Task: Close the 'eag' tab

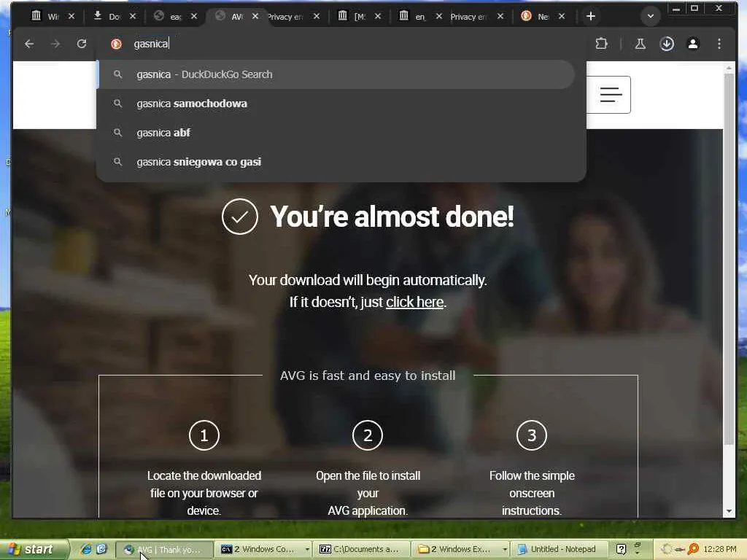Action: coord(194,16)
